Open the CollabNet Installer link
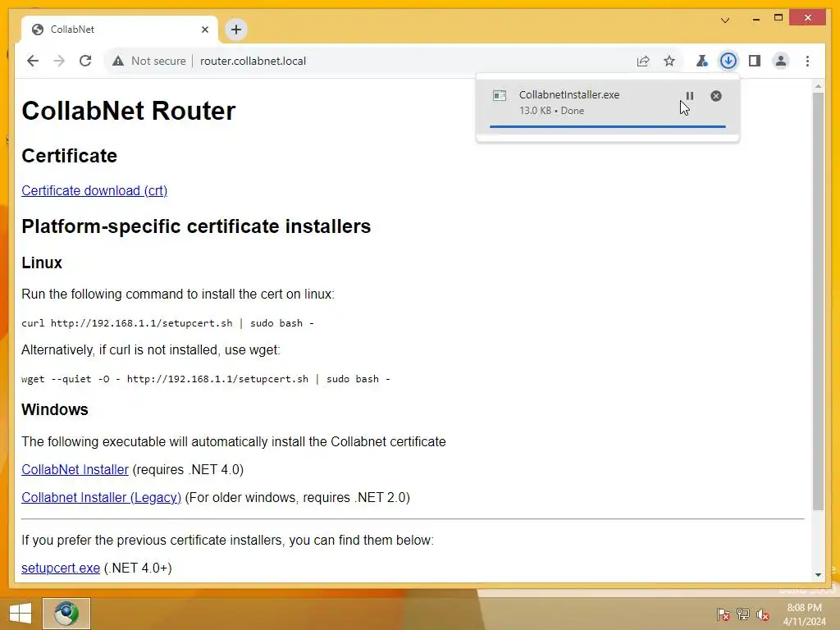 (75, 470)
